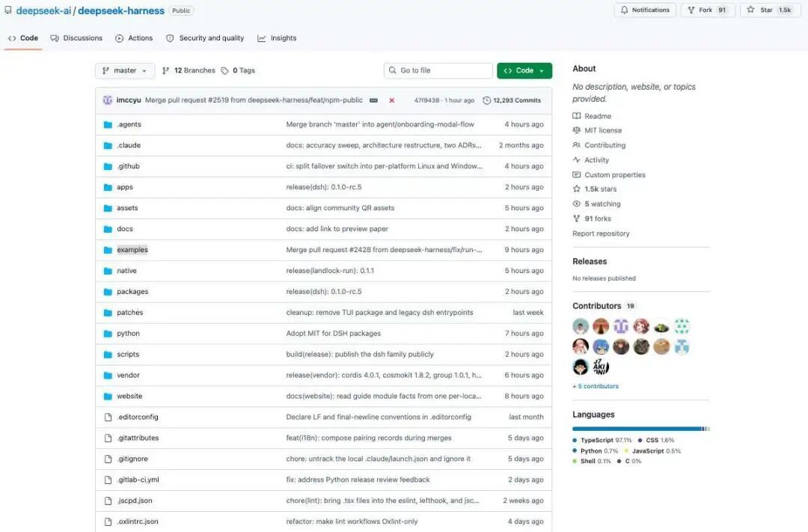808x532 pixels.
Task: Open commit 'docs: align community QR assets'
Action: click(x=340, y=208)
